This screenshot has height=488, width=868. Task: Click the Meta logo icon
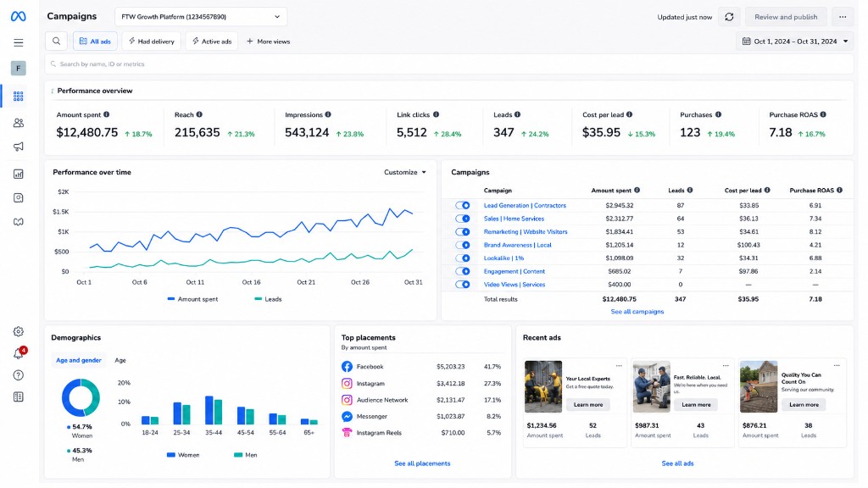[19, 17]
